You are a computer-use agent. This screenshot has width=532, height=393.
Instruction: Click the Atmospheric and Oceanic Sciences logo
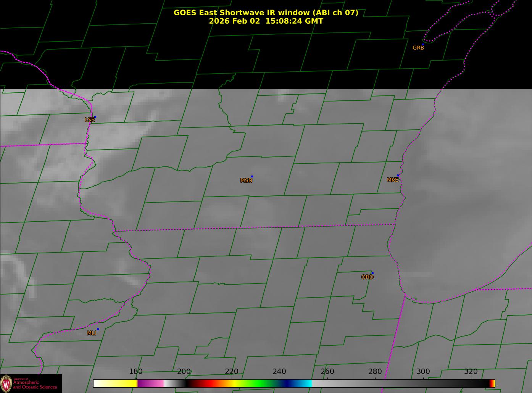click(x=31, y=383)
